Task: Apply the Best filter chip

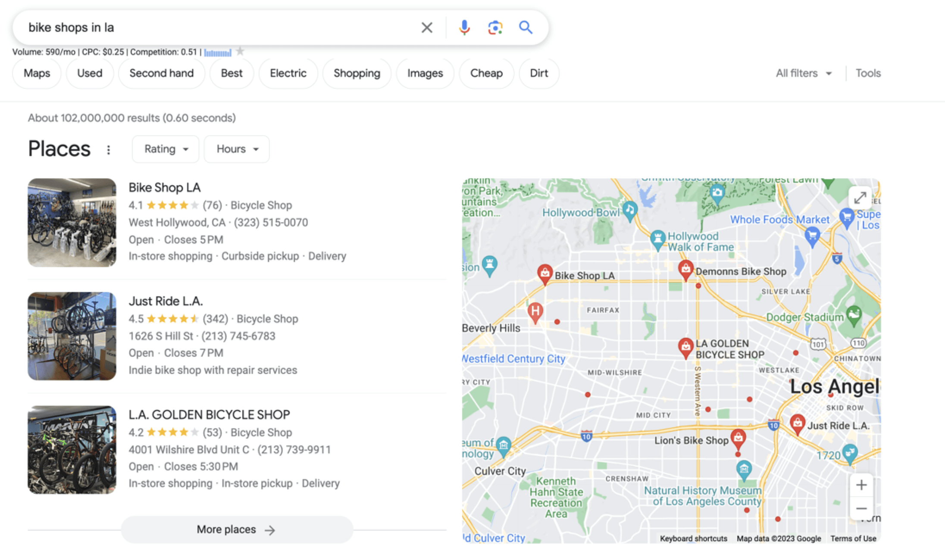Action: pyautogui.click(x=232, y=73)
